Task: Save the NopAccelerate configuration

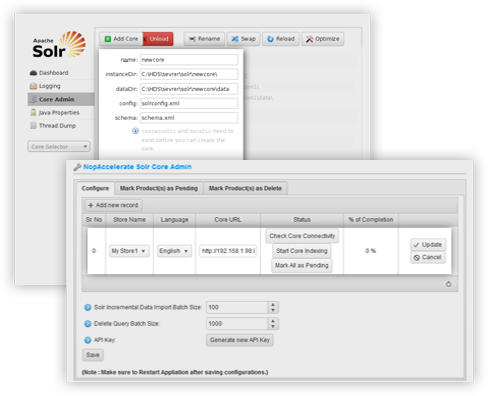Action: 93,355
